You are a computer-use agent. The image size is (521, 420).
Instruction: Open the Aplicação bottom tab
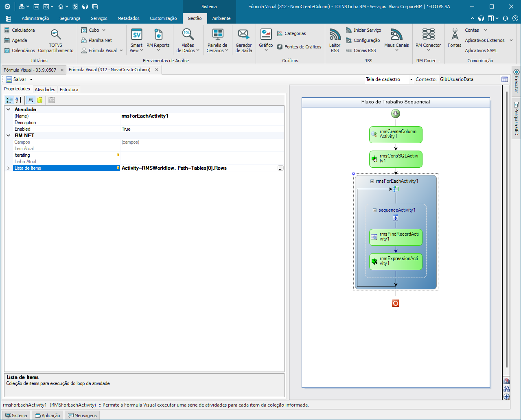coord(48,416)
